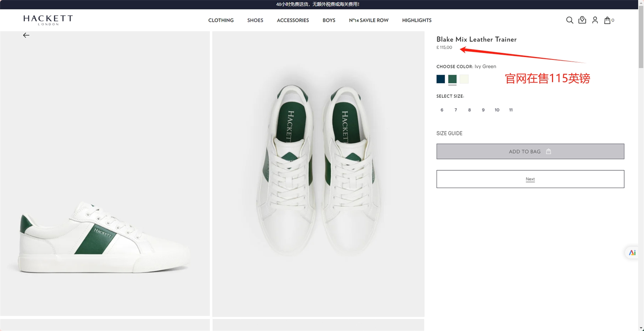Open the top-view trainers image

(318, 174)
